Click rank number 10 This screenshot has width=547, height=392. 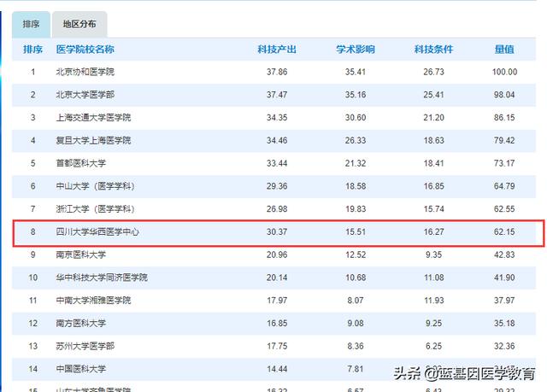pyautogui.click(x=32, y=278)
